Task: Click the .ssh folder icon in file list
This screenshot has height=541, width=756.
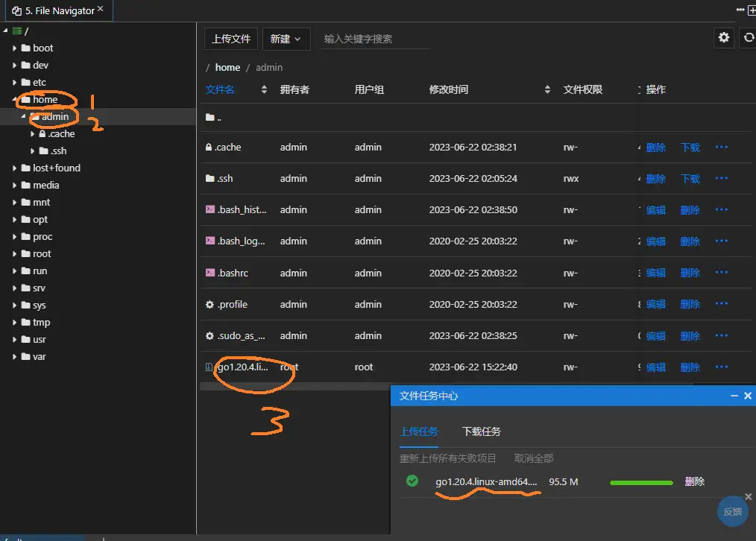Action: point(210,178)
